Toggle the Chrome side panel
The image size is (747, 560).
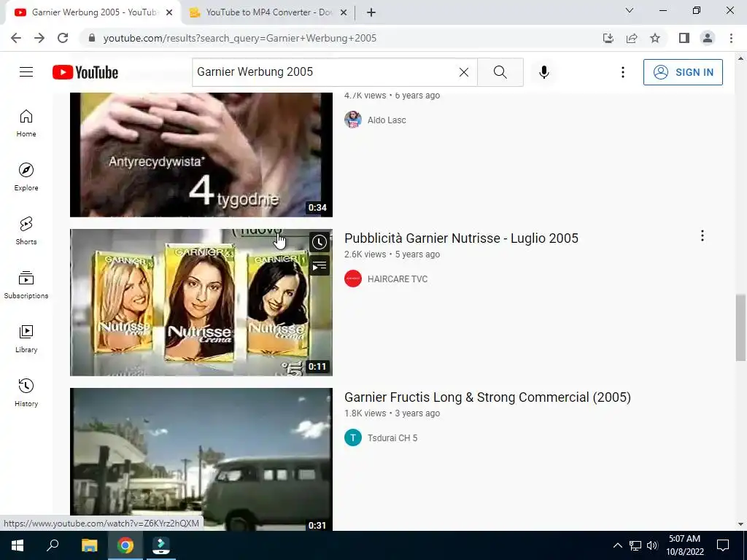click(x=684, y=38)
